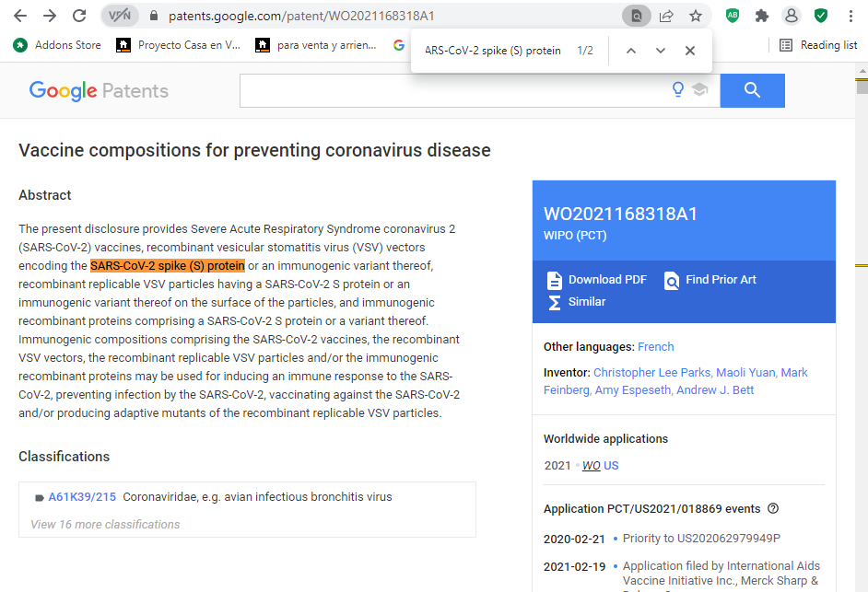
Task: Open the French language version link
Action: click(x=655, y=347)
